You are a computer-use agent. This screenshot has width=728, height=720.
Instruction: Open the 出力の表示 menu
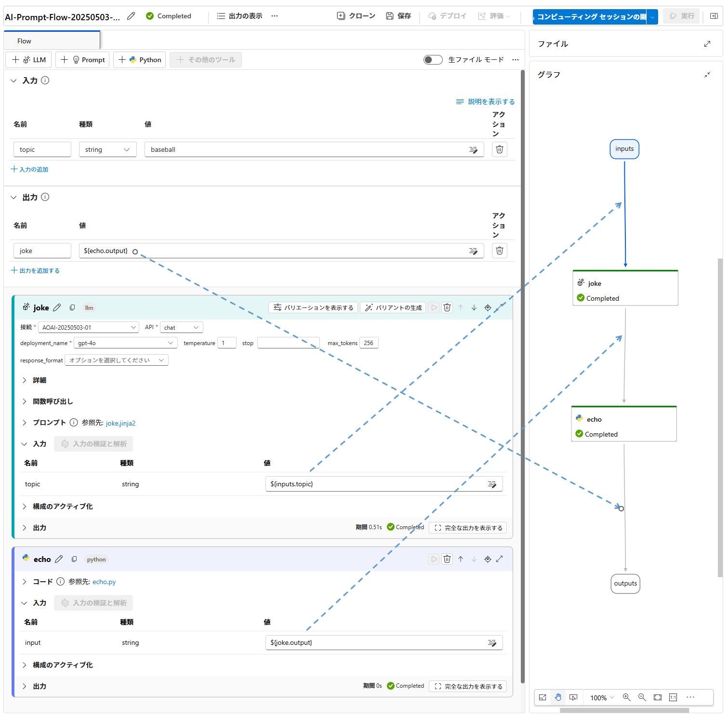(239, 15)
